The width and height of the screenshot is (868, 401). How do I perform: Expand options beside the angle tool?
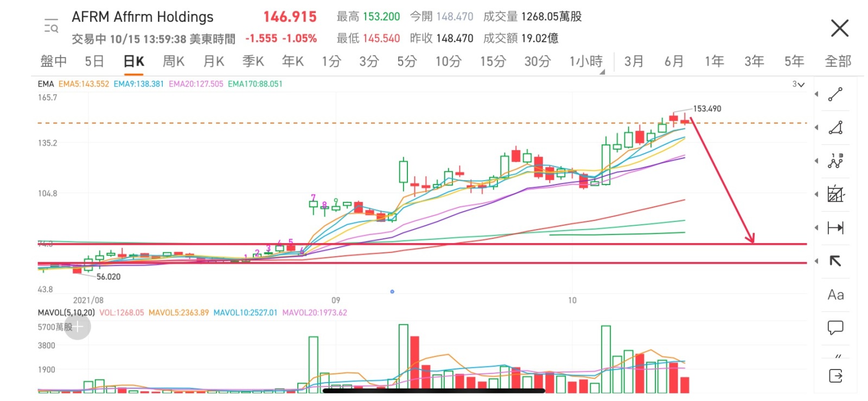(x=816, y=128)
